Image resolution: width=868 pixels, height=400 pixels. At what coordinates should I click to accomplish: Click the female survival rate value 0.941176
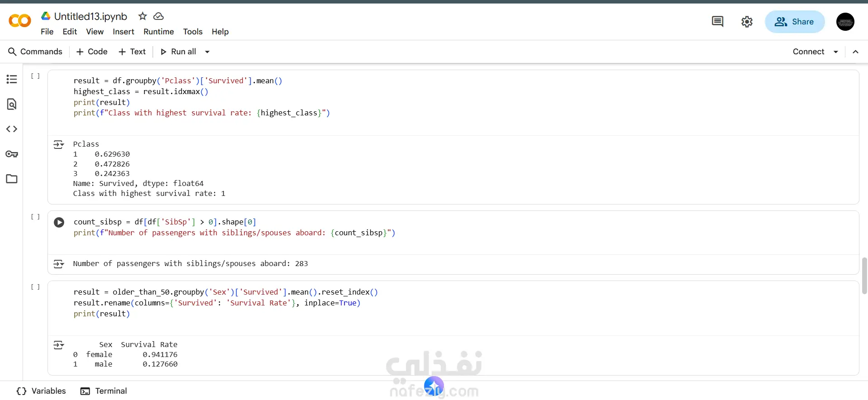160,355
